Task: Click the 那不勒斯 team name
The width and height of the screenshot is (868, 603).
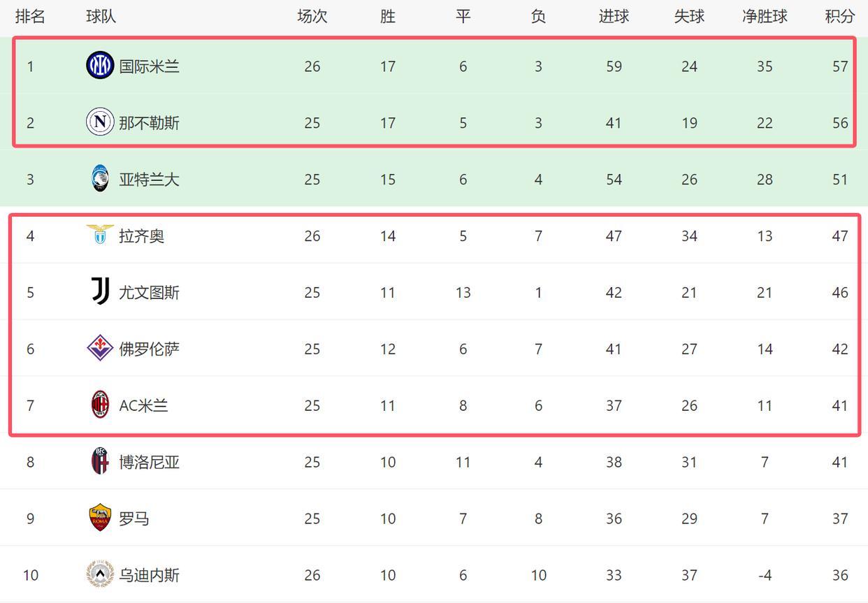Action: (149, 123)
